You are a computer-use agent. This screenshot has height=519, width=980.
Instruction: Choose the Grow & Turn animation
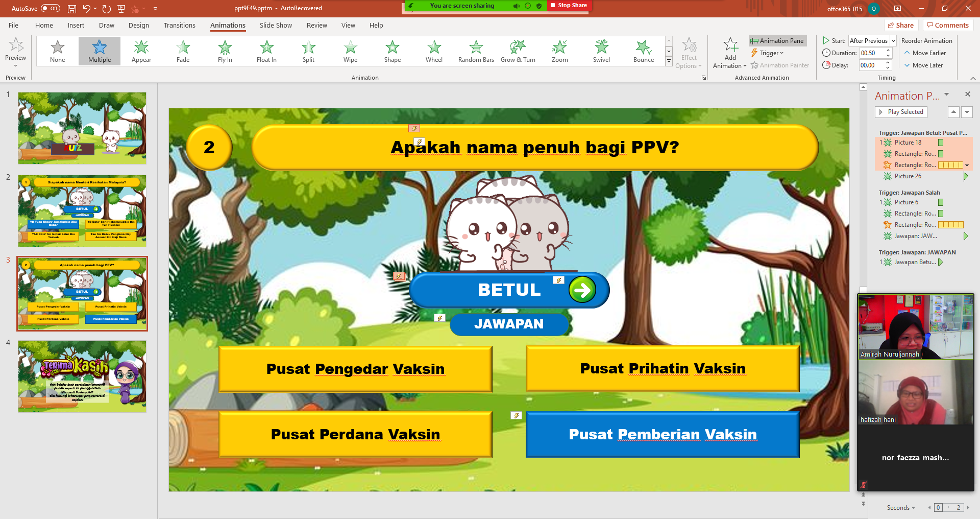point(518,51)
